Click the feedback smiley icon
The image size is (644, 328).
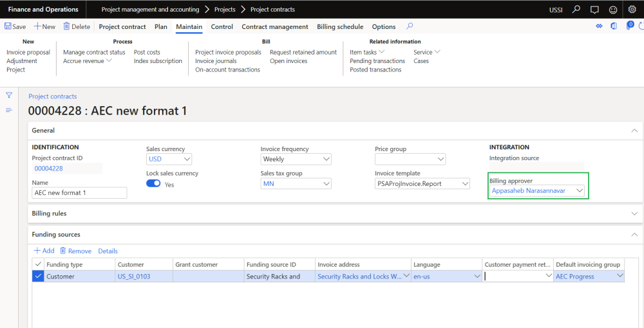tap(613, 10)
